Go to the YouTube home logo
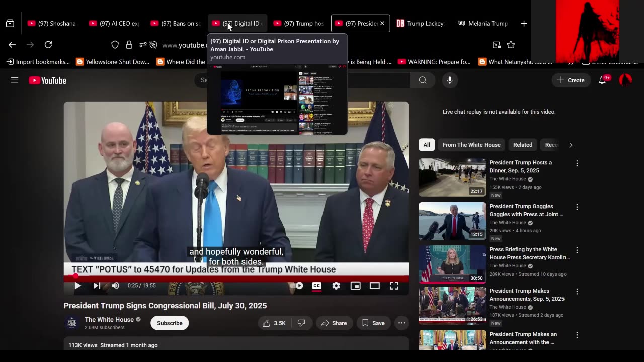Viewport: 644px width, 362px height. (47, 80)
